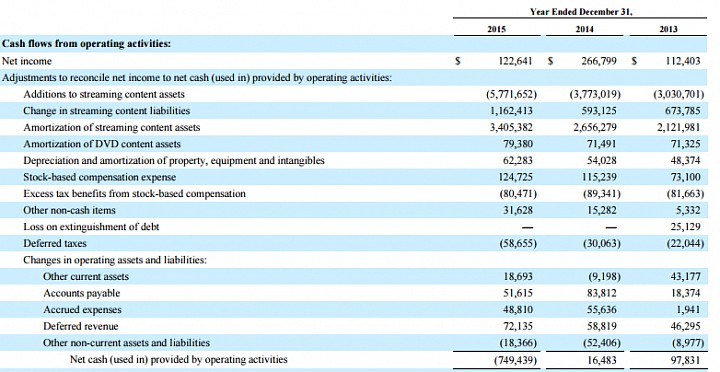Select 2013 loss on extinguishment value 25,129
720x372 pixels.
(x=686, y=226)
